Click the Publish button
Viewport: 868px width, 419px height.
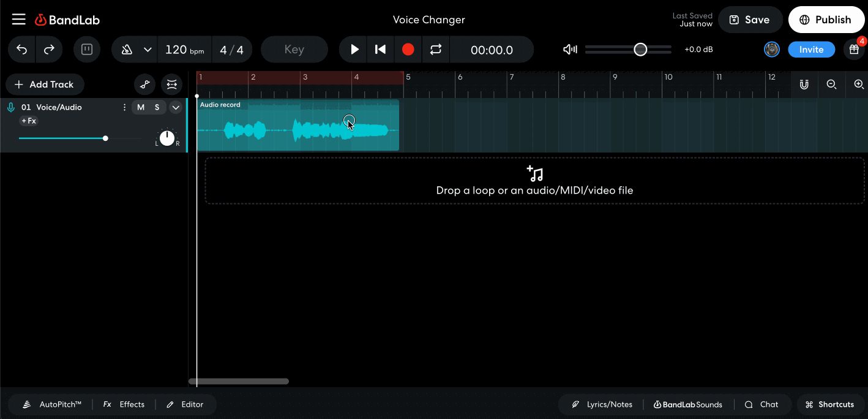[x=826, y=20]
